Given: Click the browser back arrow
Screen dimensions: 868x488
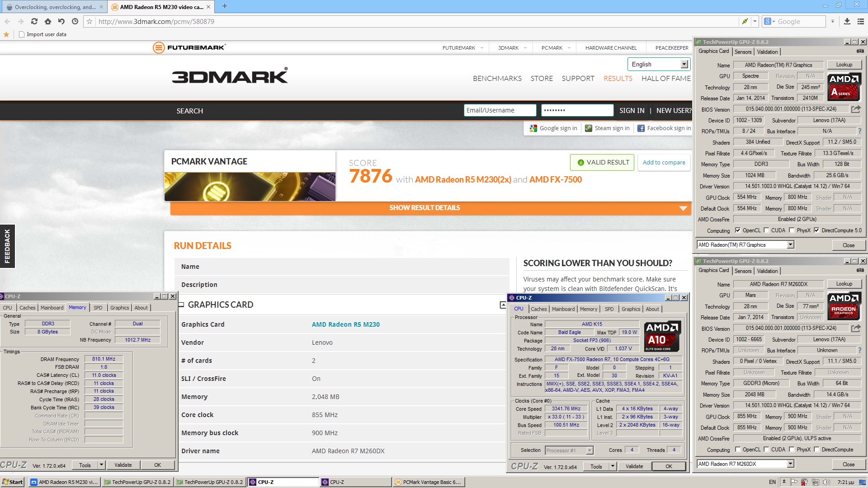Looking at the screenshot, I should point(7,21).
